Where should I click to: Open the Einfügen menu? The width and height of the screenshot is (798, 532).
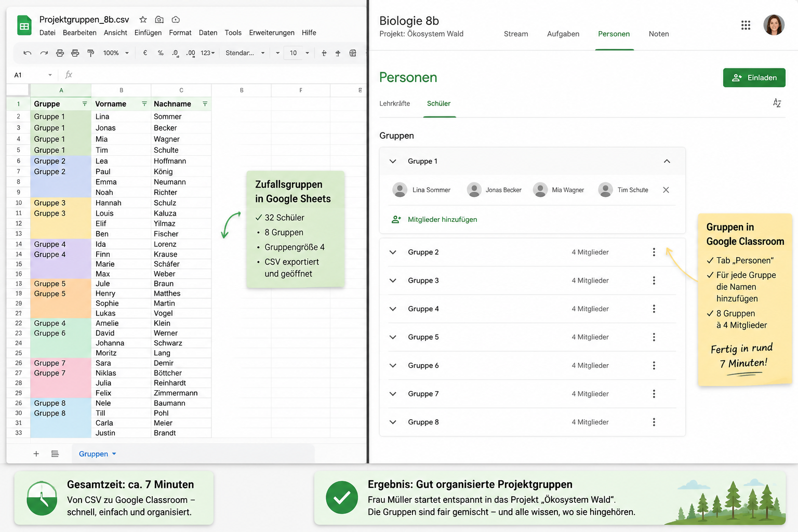pos(148,32)
